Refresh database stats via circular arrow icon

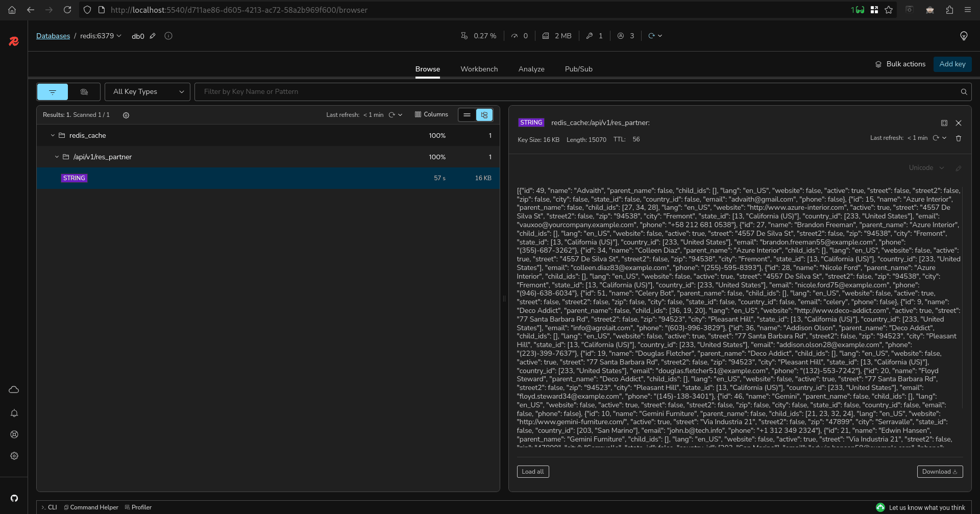click(652, 36)
